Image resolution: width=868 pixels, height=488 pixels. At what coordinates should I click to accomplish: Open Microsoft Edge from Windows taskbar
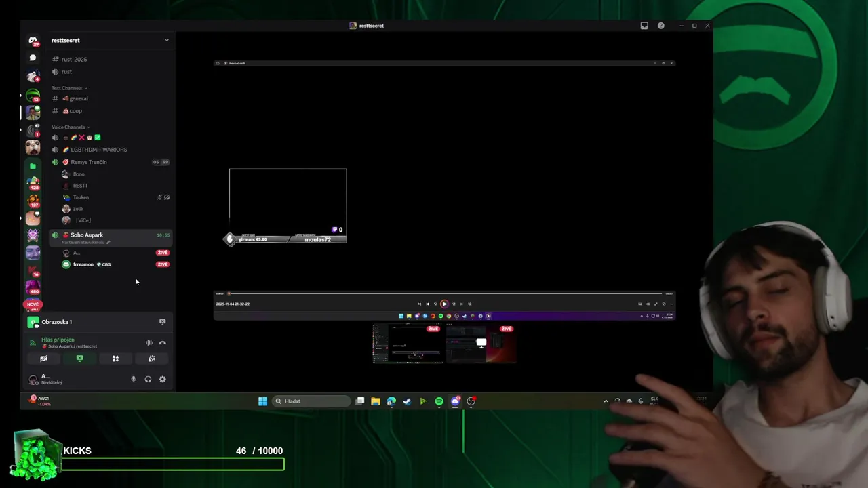tap(391, 401)
